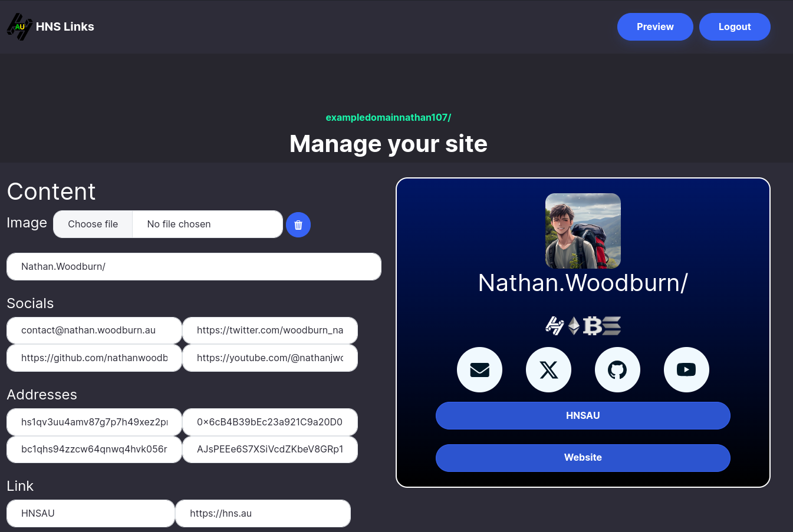Click the Handshake address icon in the preview
Screen dimensions: 793x532
(554, 325)
